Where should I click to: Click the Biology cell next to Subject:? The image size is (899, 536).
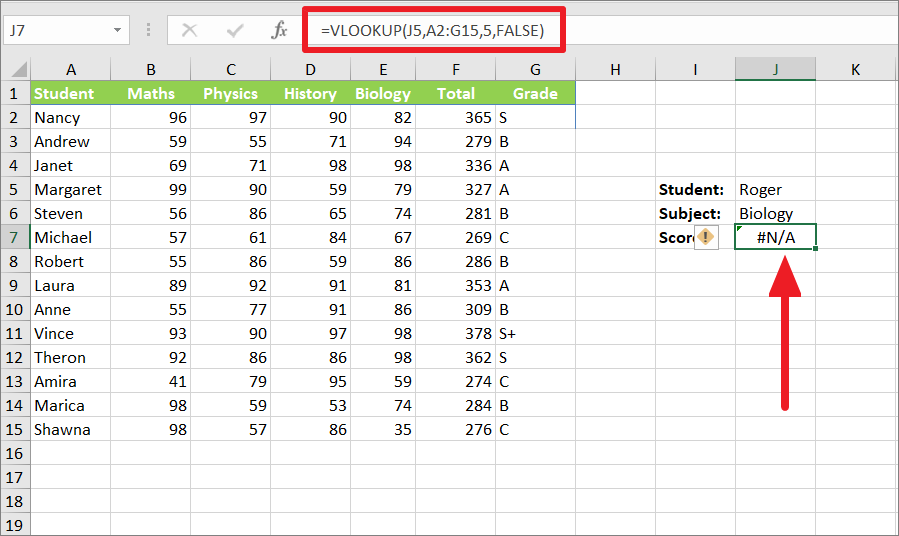click(775, 214)
